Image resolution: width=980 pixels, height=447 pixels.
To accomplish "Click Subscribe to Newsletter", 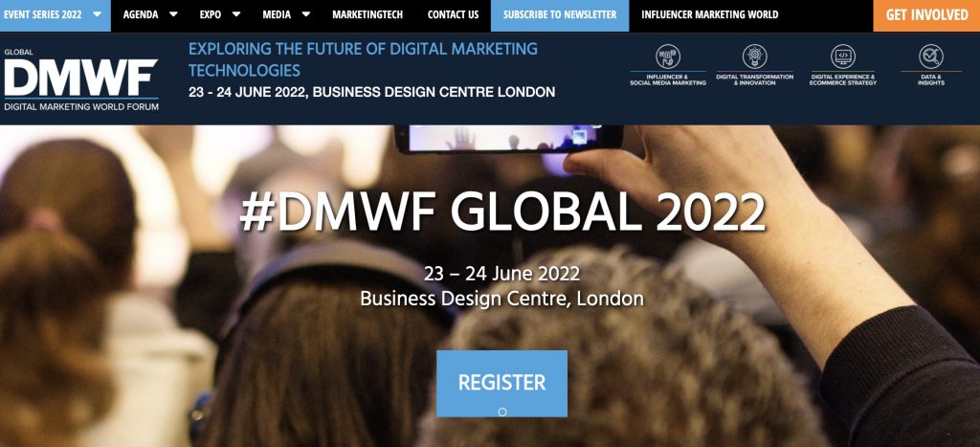I will pyautogui.click(x=560, y=15).
